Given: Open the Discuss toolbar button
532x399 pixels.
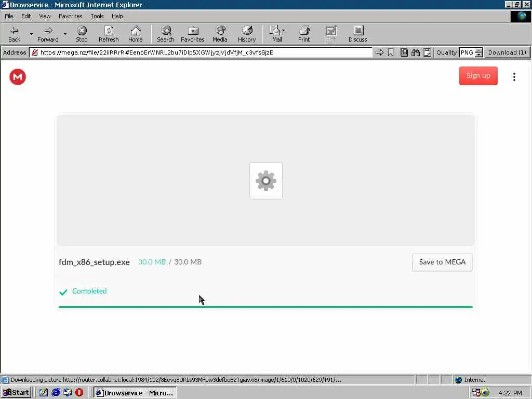Looking at the screenshot, I should [x=357, y=34].
